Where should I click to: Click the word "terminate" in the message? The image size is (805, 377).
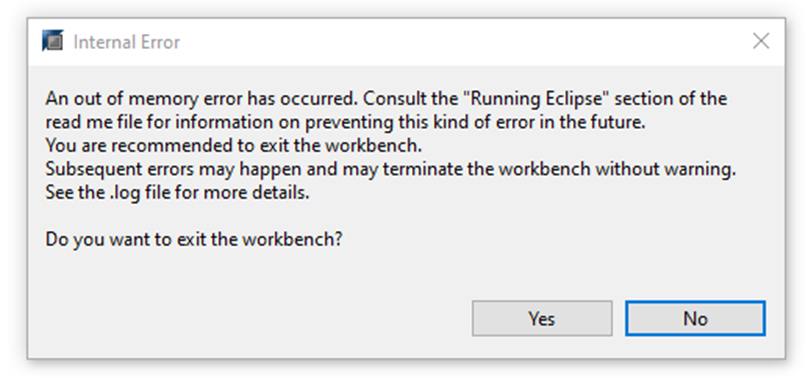pos(423,169)
